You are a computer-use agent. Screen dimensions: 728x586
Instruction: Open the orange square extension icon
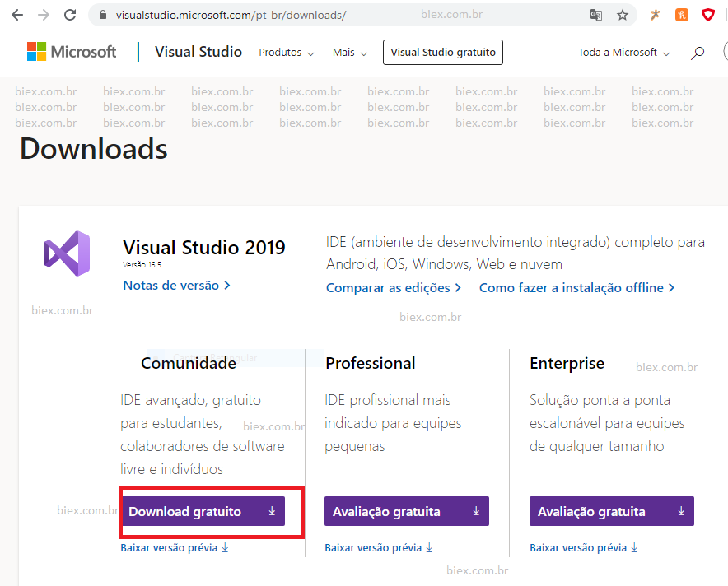(x=682, y=15)
